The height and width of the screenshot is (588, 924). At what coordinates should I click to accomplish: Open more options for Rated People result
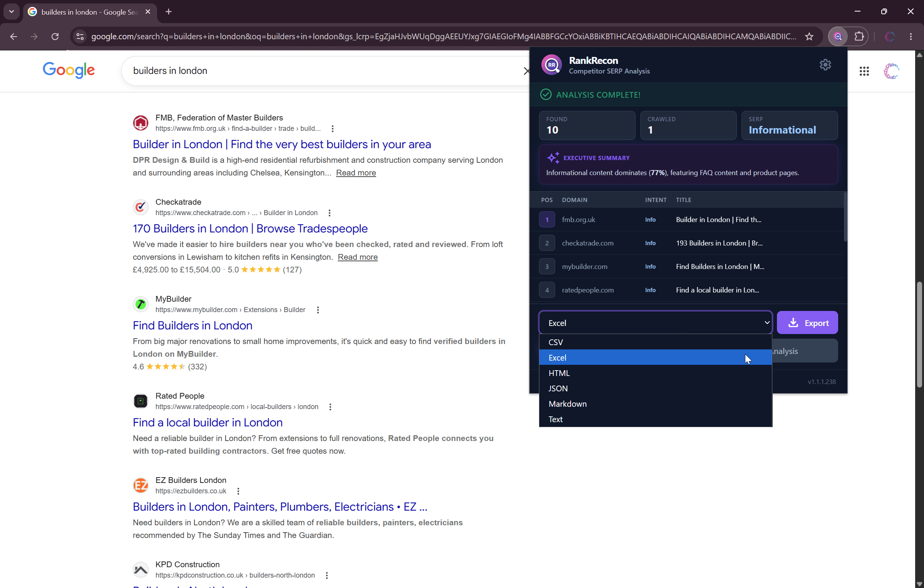[330, 407]
